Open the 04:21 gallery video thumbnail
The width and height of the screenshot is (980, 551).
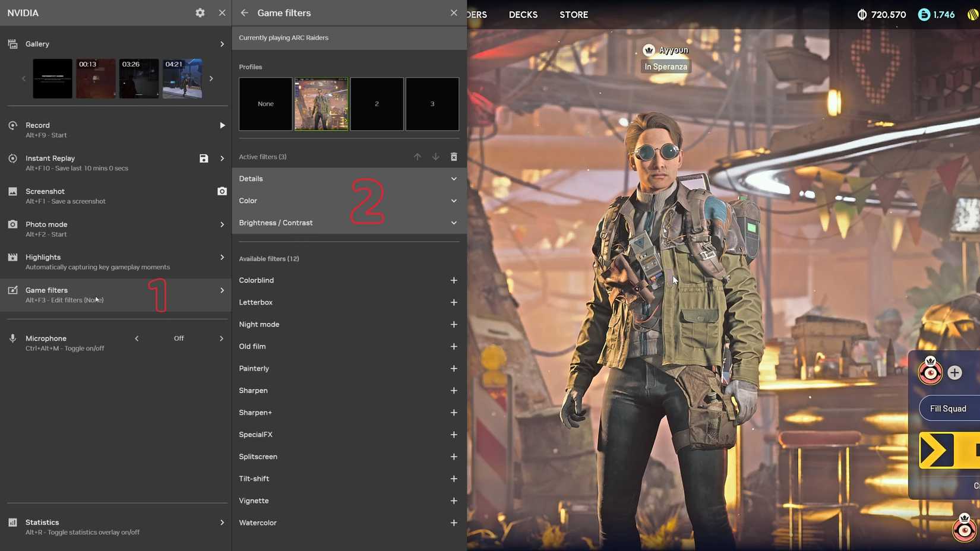(182, 78)
